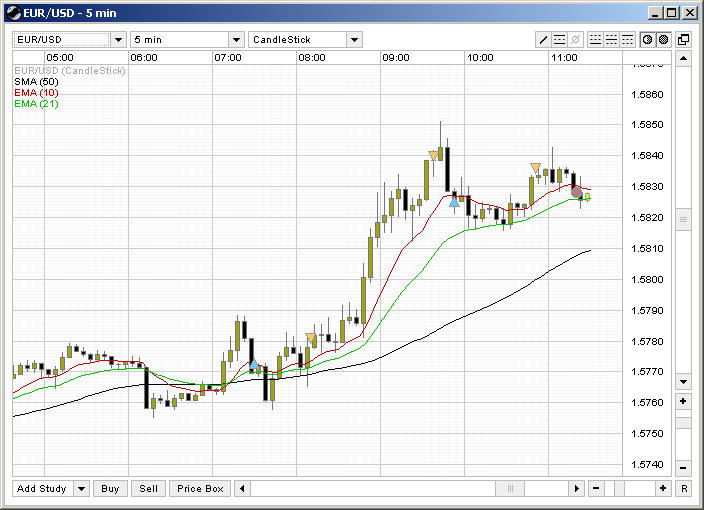704x510 pixels.
Task: Click the blue up-arrow marker near 07:30
Action: [254, 364]
